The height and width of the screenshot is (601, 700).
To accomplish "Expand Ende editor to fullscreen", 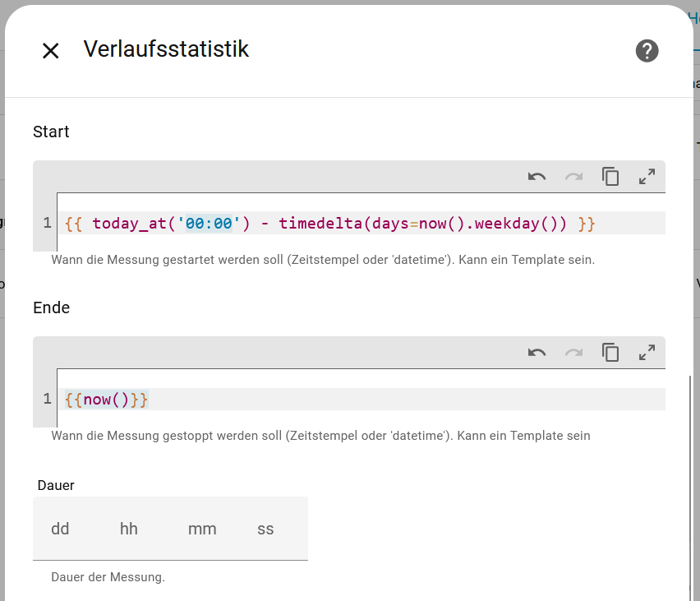I will 647,353.
